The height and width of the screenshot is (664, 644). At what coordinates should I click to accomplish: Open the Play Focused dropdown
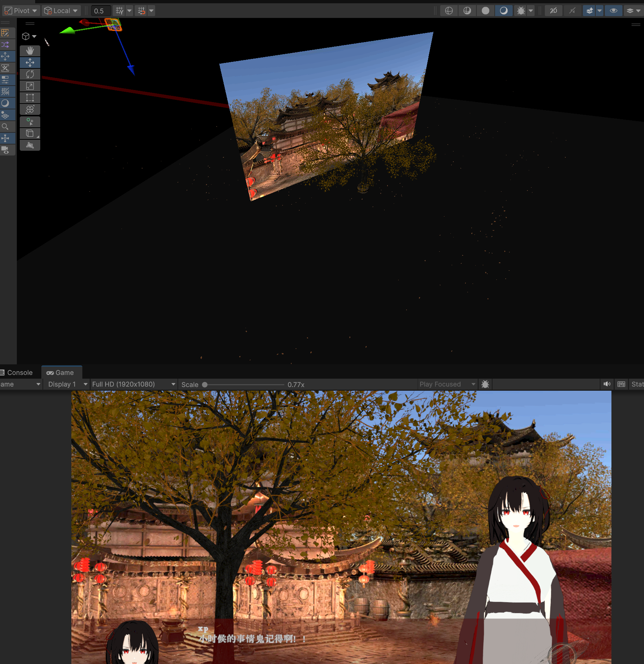(x=448, y=384)
